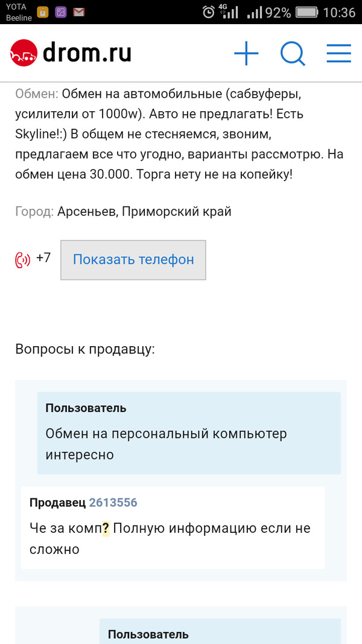Image resolution: width=362 pixels, height=644 pixels.
Task: Tap the 4G signal strength indicator
Action: pos(228,12)
